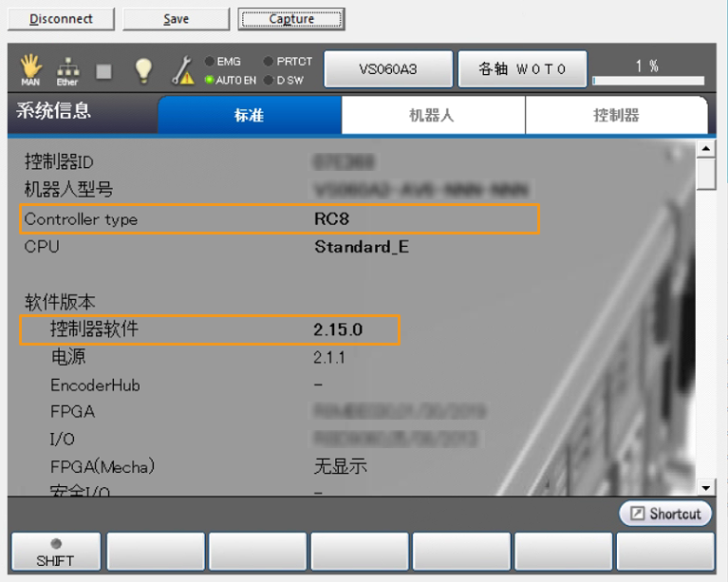Click the RC8 value
Viewport: 728px width, 582px height.
[x=331, y=218]
